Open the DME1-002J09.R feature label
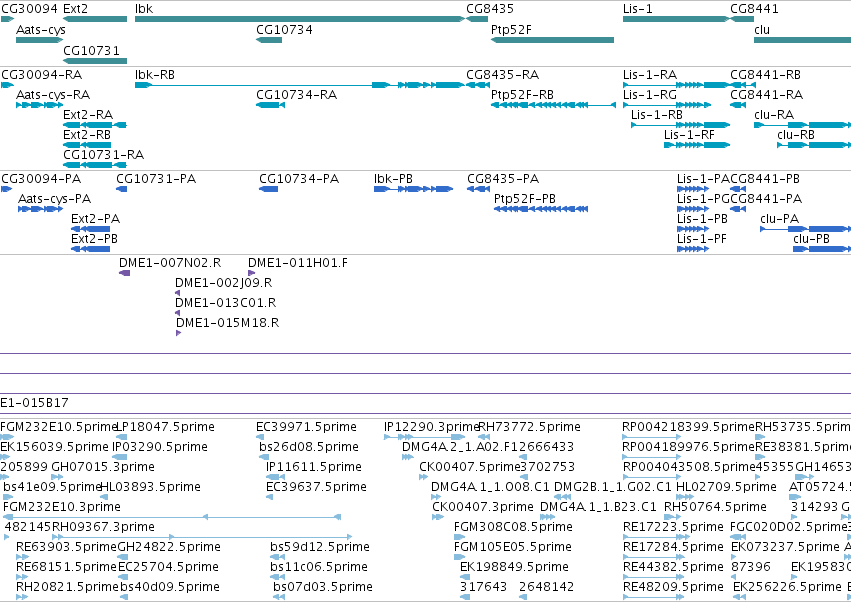The height and width of the screenshot is (602, 851). (x=224, y=283)
